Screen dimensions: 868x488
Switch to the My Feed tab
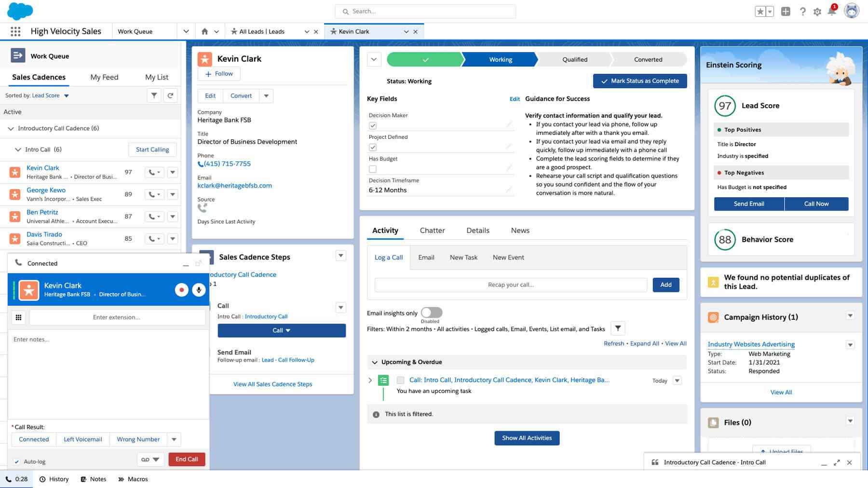[104, 77]
